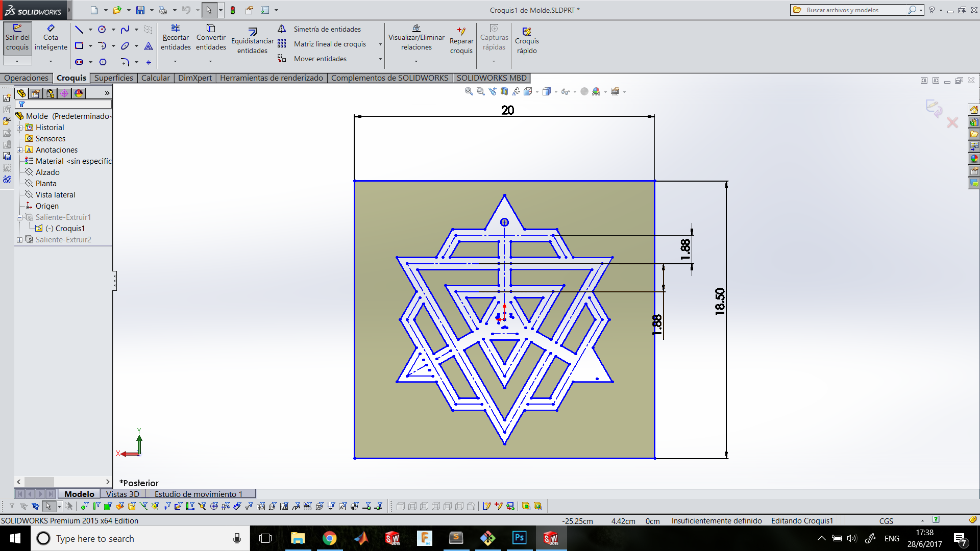Select the Text sketch tool
Viewport: 980px width, 551px height.
[x=149, y=46]
